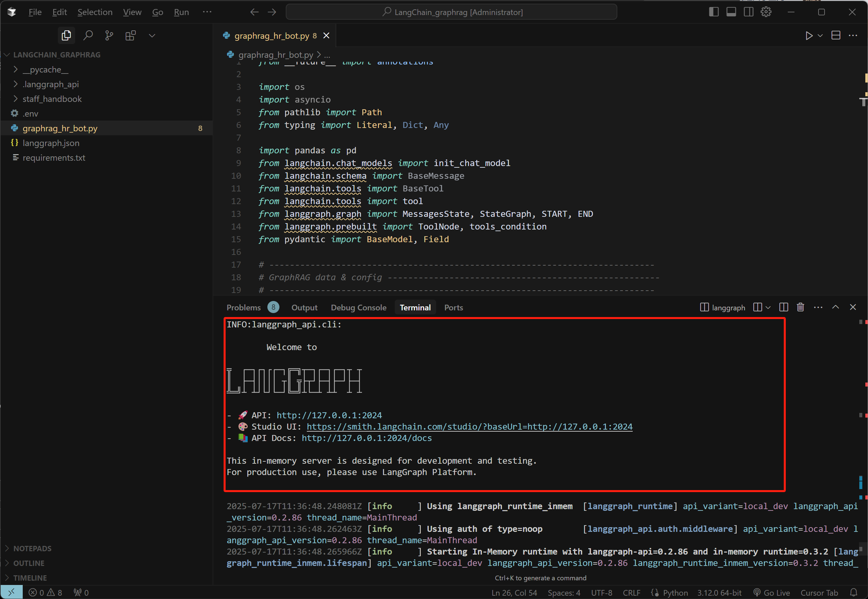The height and width of the screenshot is (599, 868).
Task: Click the Go Live status button
Action: tap(771, 592)
